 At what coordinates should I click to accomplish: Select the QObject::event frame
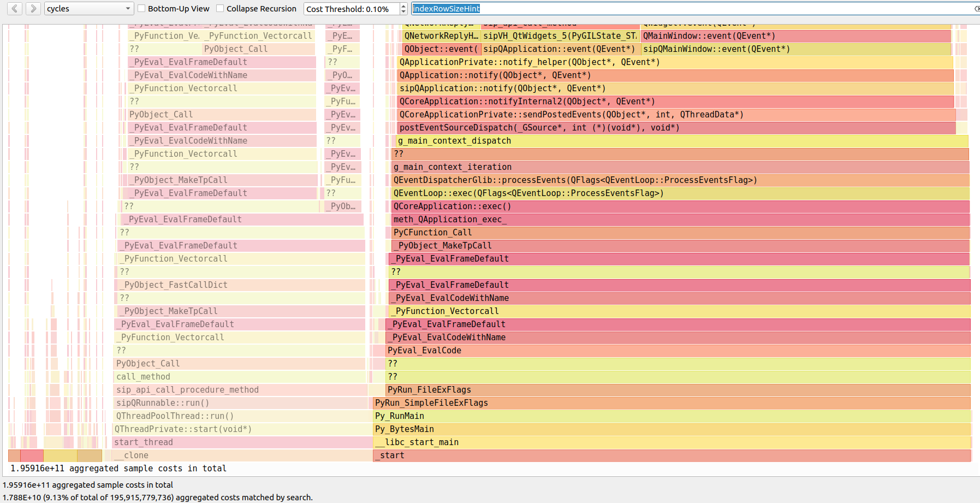441,49
